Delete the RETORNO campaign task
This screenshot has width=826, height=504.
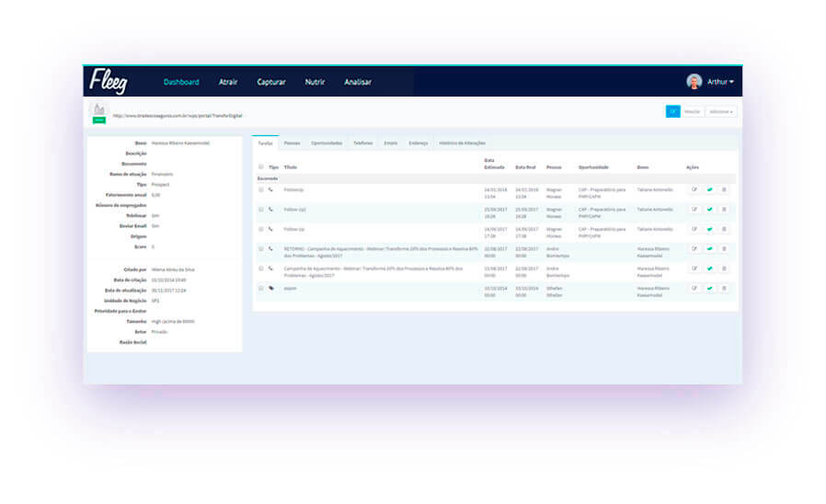tap(724, 249)
